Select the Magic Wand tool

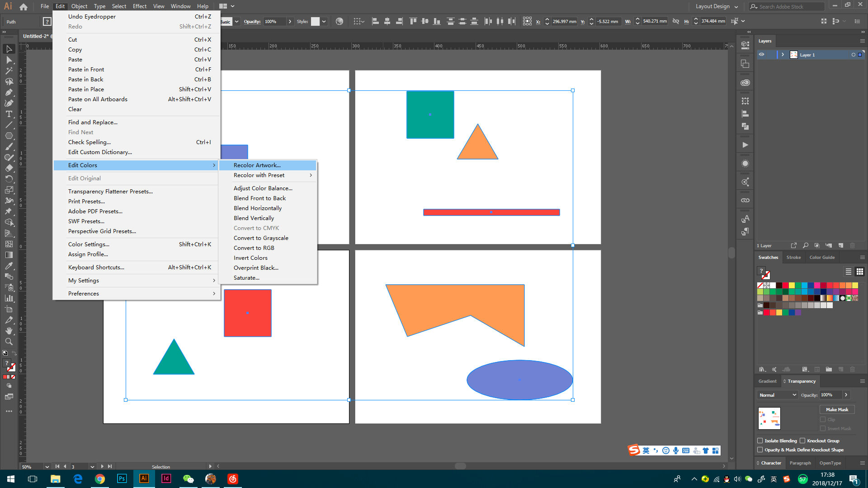[9, 71]
